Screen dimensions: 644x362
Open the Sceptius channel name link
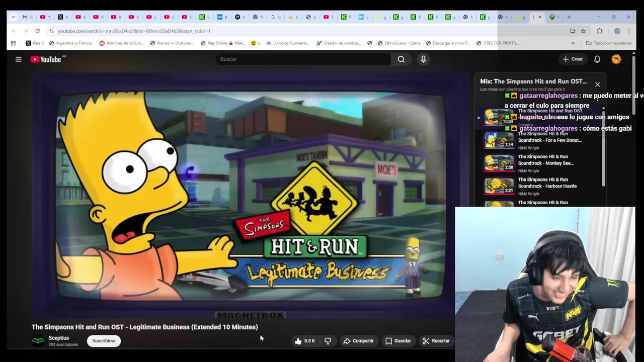coord(58,338)
